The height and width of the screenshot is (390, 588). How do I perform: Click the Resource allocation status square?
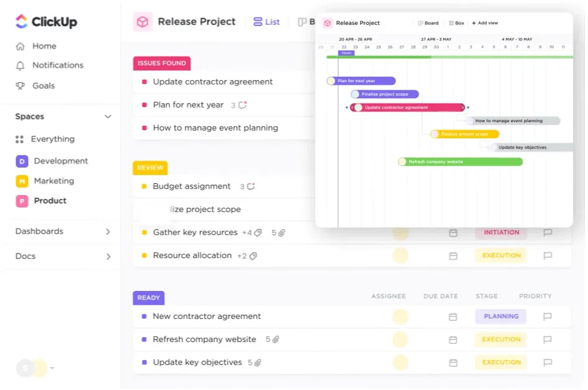(x=144, y=255)
